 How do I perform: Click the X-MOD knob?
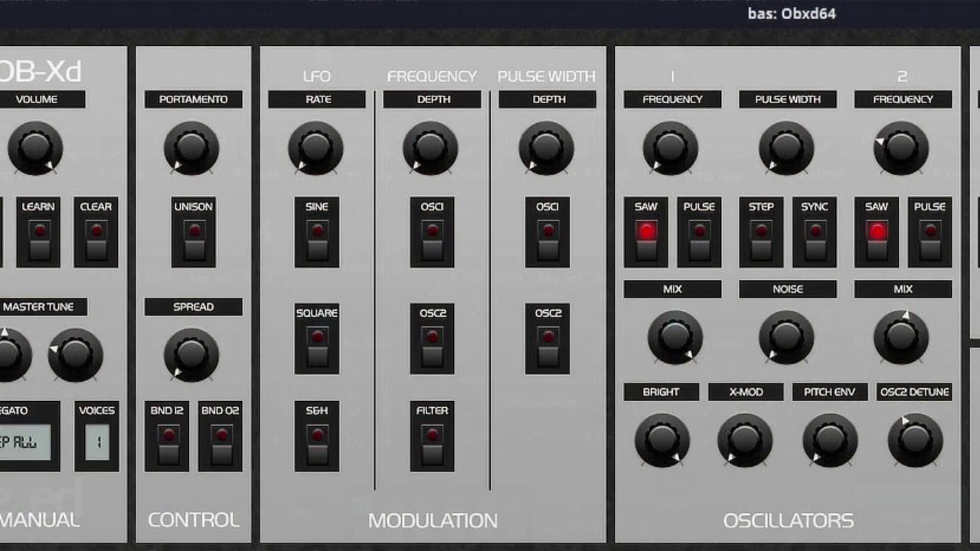click(745, 440)
